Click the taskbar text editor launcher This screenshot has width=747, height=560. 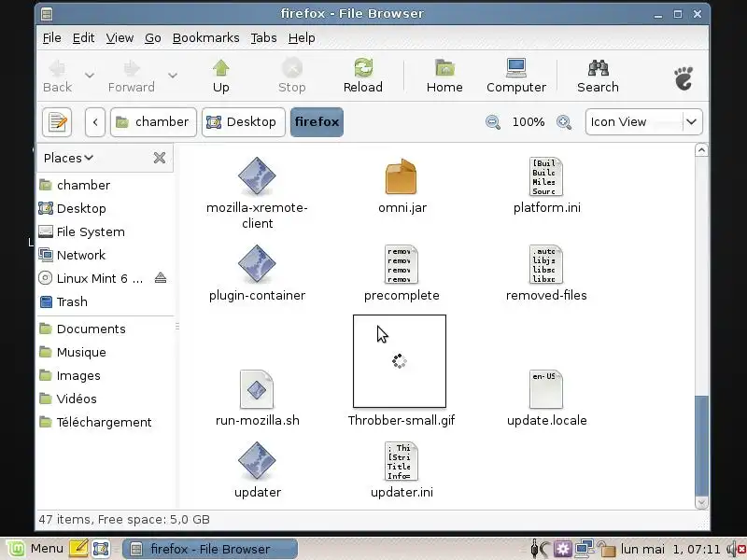78,549
